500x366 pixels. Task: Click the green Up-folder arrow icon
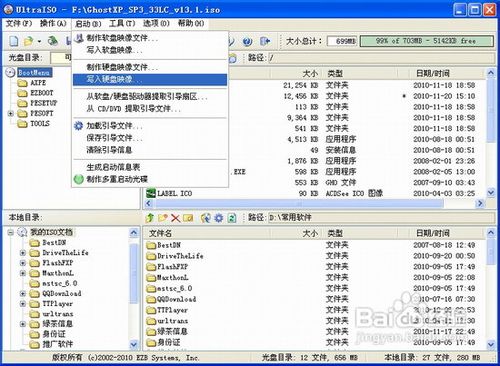point(150,218)
